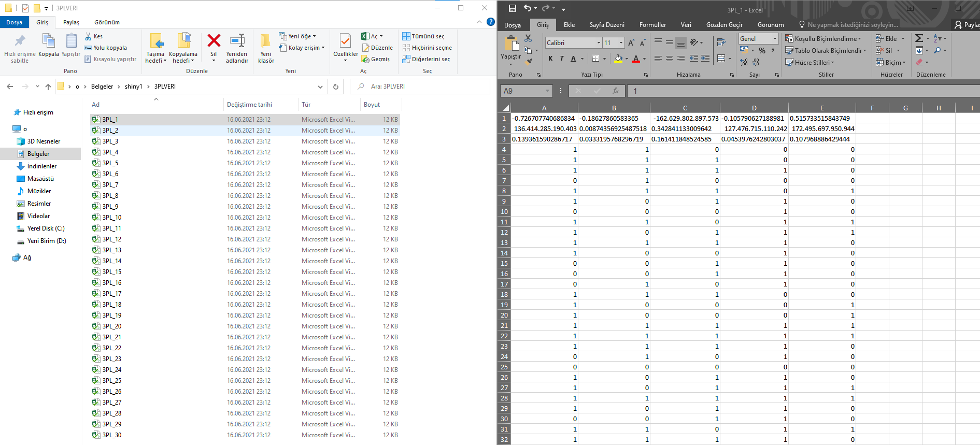Toggle align text right in Excel
Viewport: 980px width, 445px height.
[681, 59]
